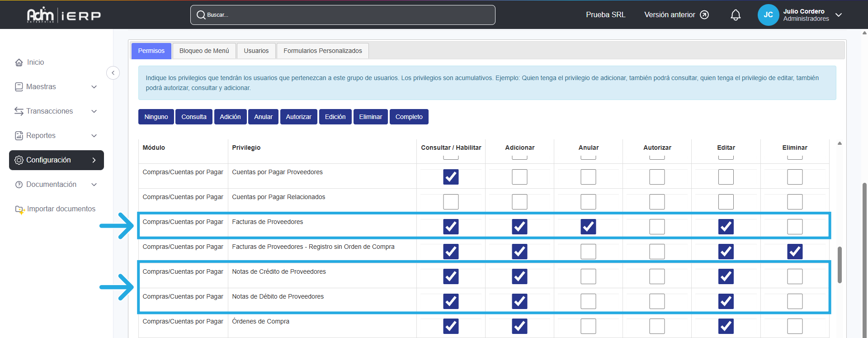
Task: Expand the Transacciones menu chevron
Action: [x=94, y=111]
